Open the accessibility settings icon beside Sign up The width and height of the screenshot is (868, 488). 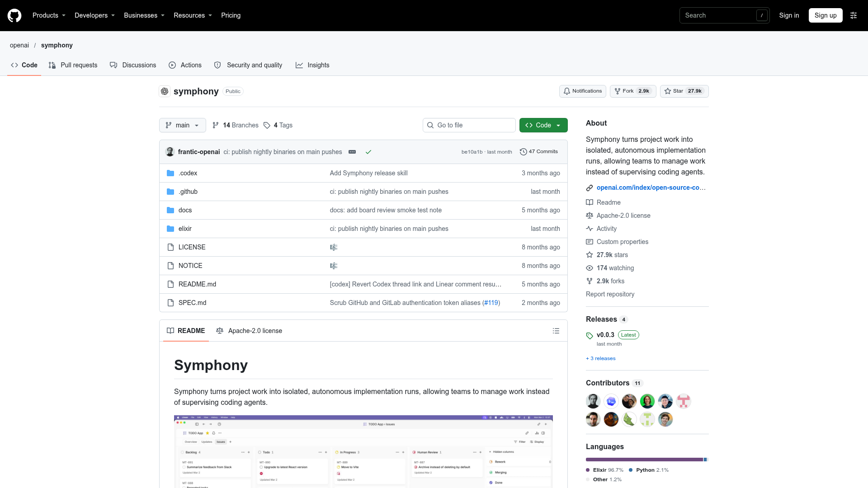854,15
